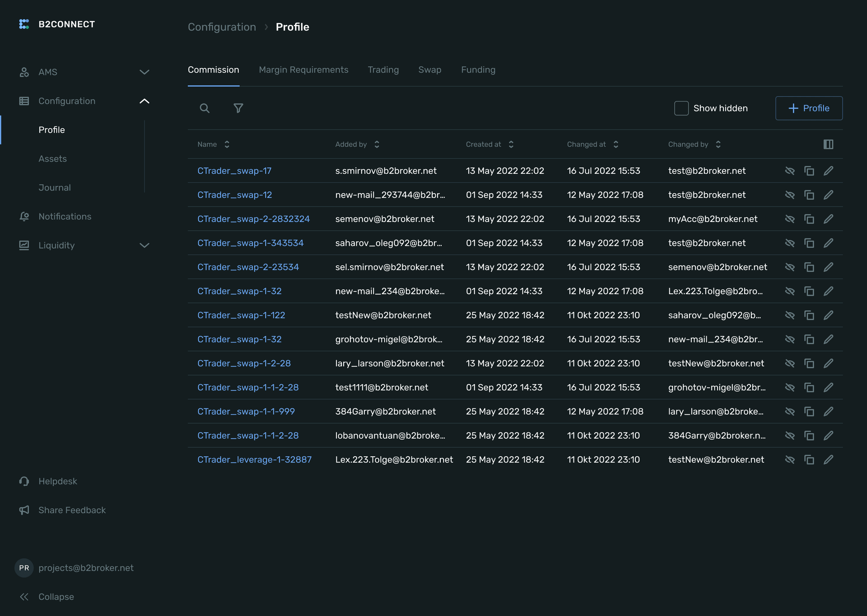Open the CTrader_swap-2-2832324 profile link
This screenshot has height=616, width=867.
pyautogui.click(x=253, y=219)
